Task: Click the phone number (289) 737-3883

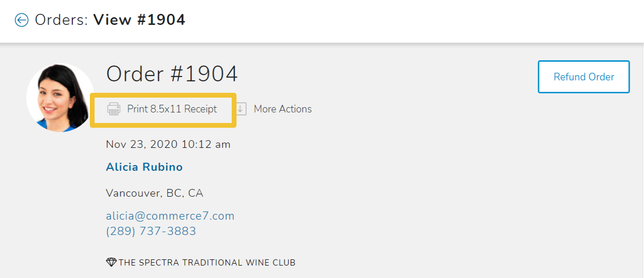Action: 151,231
